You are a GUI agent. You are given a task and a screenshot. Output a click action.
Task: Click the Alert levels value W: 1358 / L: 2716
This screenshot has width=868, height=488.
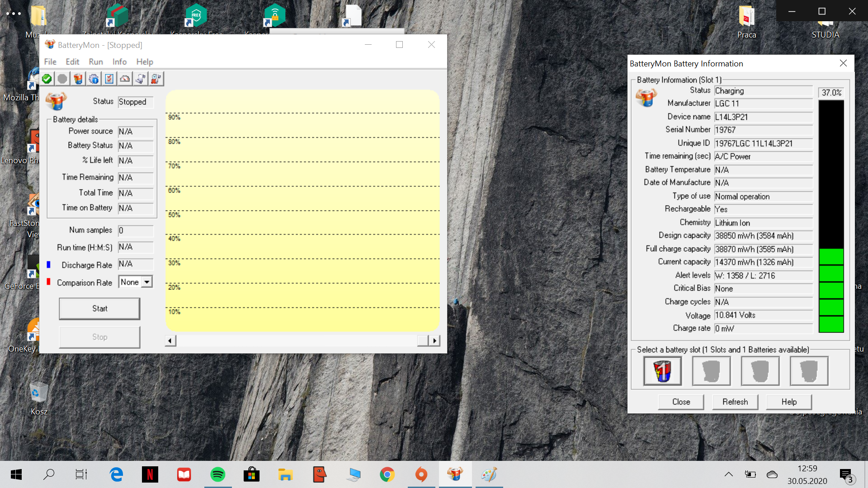(x=763, y=276)
